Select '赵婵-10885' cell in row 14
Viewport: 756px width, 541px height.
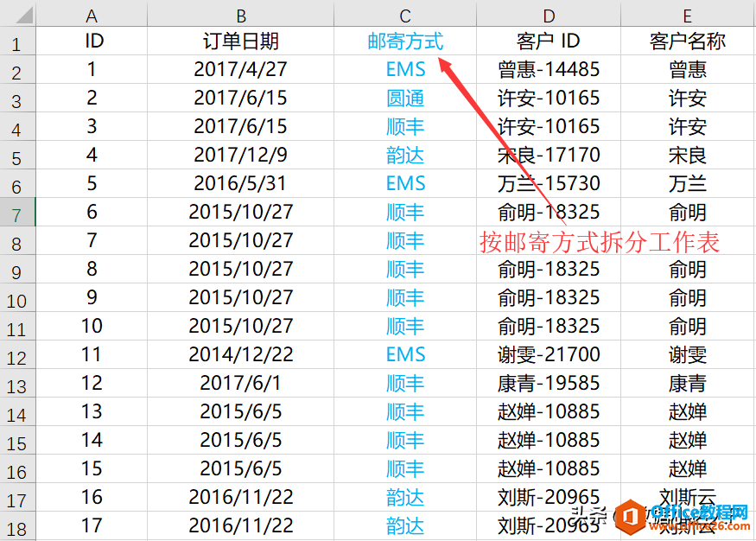(x=549, y=411)
